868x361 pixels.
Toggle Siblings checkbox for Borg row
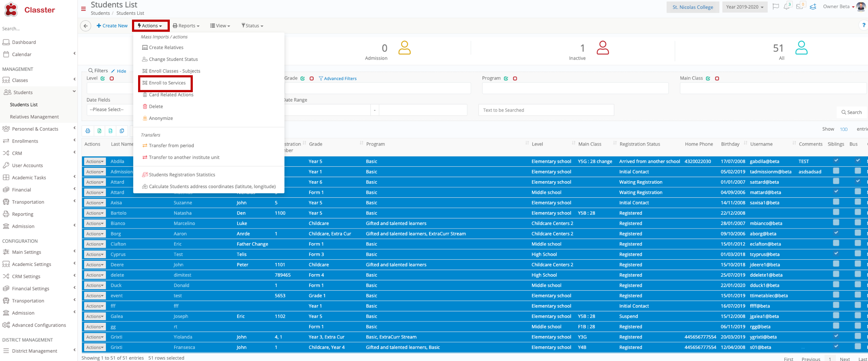click(x=836, y=233)
